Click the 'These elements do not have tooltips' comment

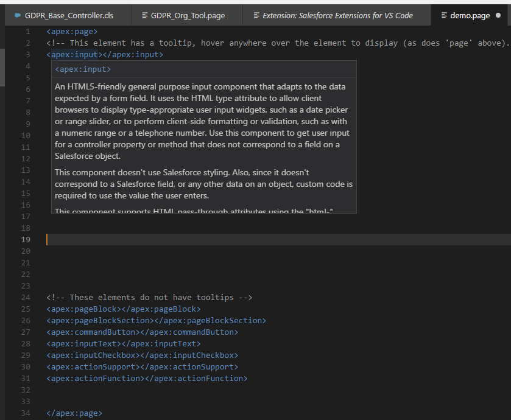149,298
